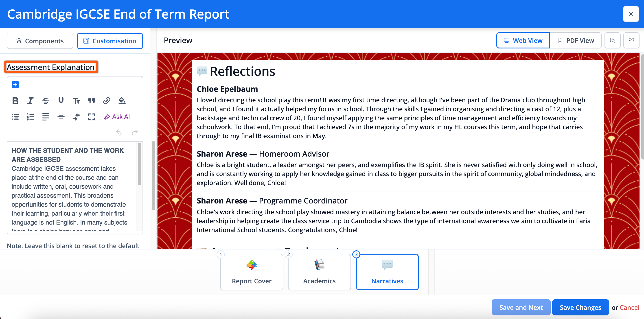
Task: Apply italic formatting
Action: coord(30,101)
